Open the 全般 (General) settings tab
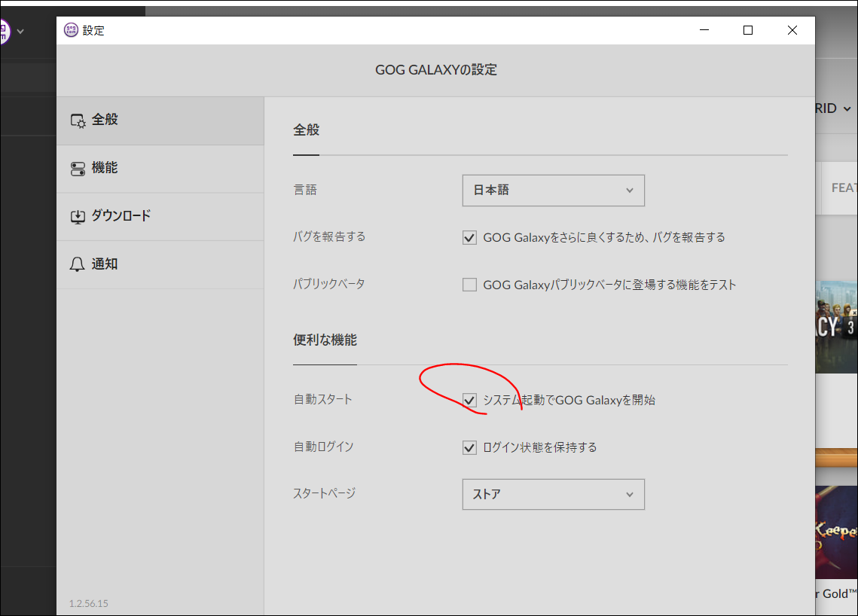 tap(160, 120)
